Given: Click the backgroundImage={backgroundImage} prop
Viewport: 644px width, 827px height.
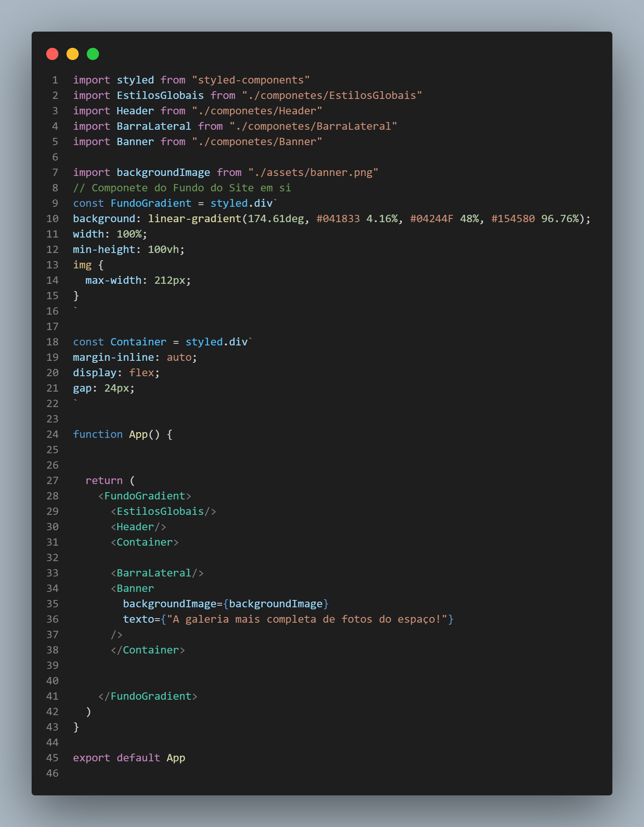Looking at the screenshot, I should (226, 604).
